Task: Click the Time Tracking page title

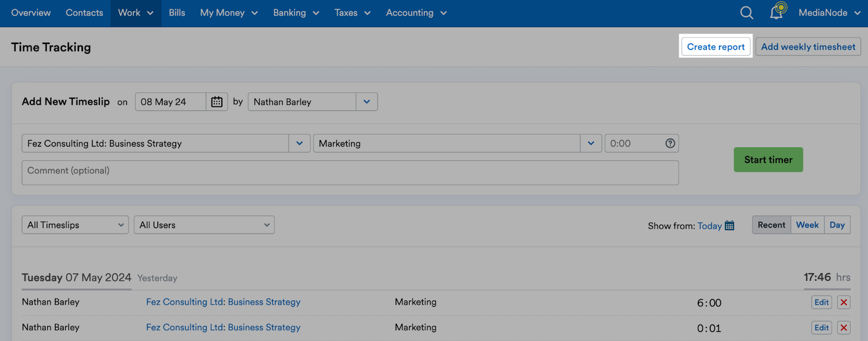Action: (x=51, y=47)
